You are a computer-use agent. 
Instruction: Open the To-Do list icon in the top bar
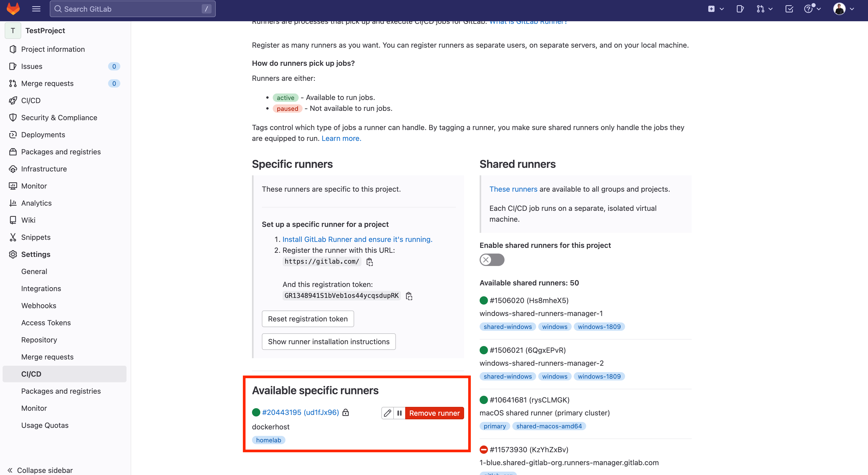click(x=789, y=9)
